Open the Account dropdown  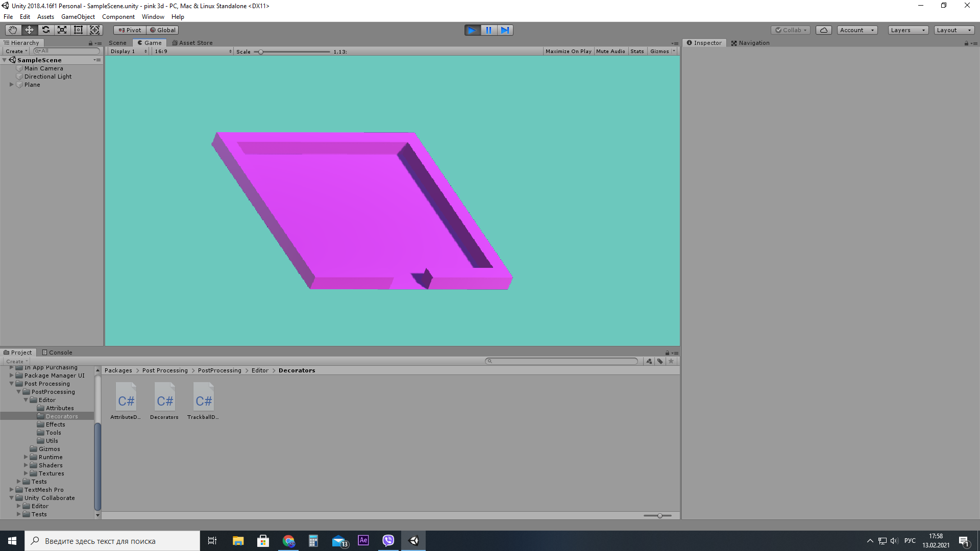click(x=857, y=30)
